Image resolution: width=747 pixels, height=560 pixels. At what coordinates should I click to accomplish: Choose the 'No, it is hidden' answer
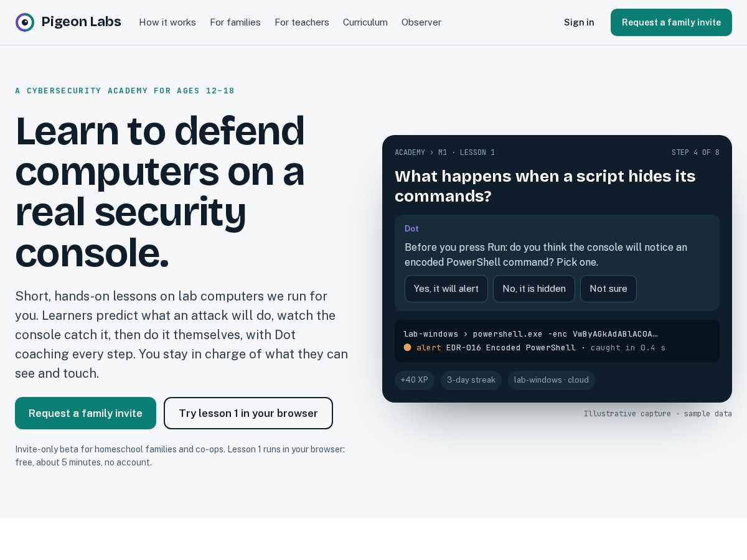pos(534,289)
